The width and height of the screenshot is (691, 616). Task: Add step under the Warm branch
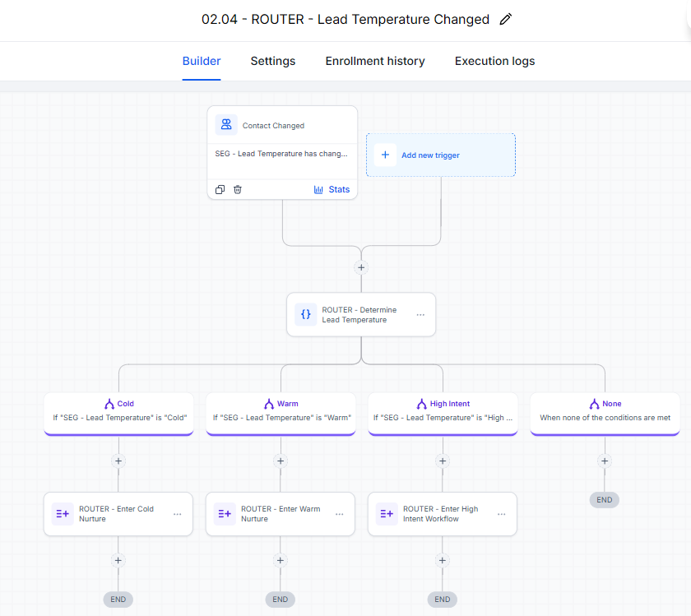pos(281,461)
